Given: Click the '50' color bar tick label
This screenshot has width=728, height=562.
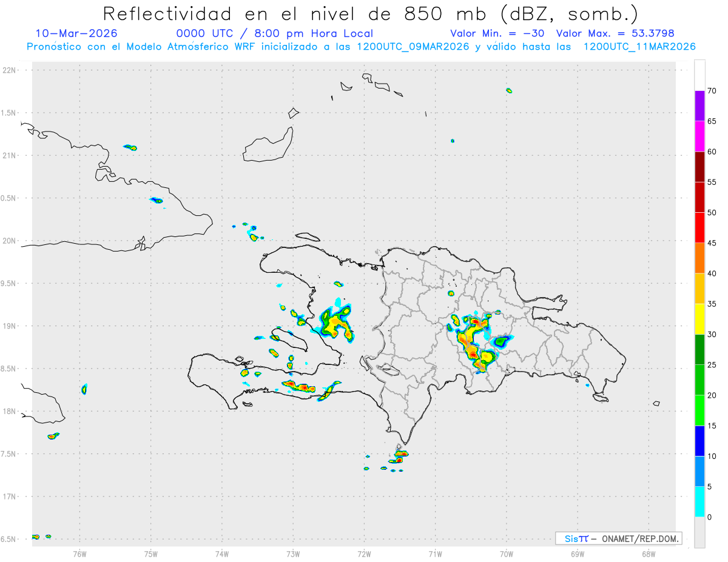Looking at the screenshot, I should [712, 213].
